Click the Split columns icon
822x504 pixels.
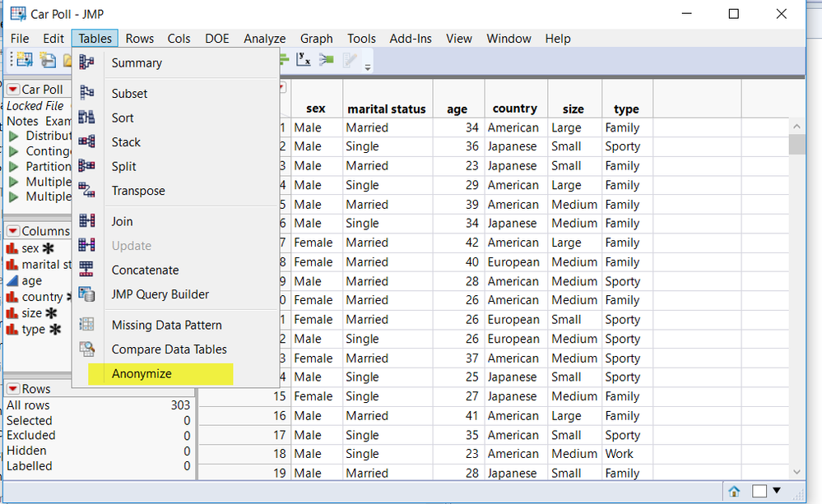(x=86, y=165)
